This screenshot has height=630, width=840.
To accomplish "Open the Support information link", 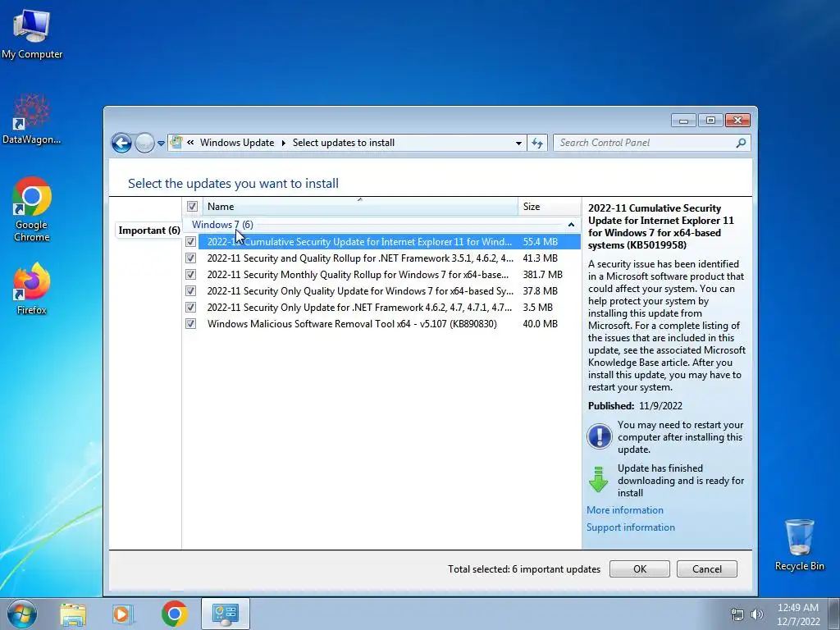I will 631,527.
